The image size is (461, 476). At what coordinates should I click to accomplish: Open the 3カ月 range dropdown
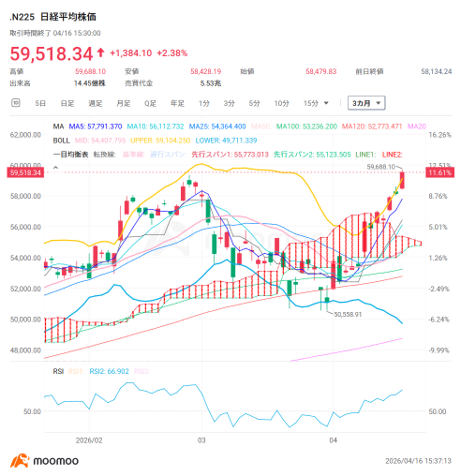click(366, 103)
